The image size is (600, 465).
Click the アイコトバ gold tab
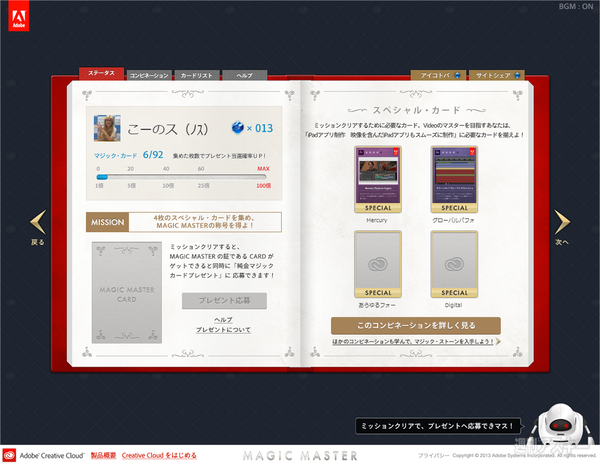tap(439, 75)
